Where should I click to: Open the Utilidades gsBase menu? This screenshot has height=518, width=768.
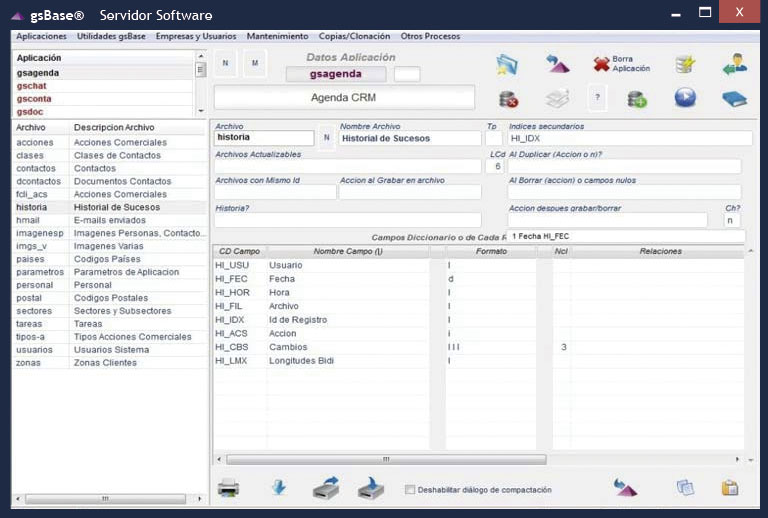click(111, 36)
